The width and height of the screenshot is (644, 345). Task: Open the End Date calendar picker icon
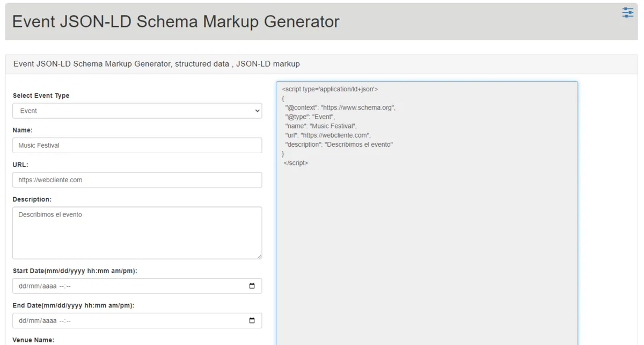click(252, 321)
